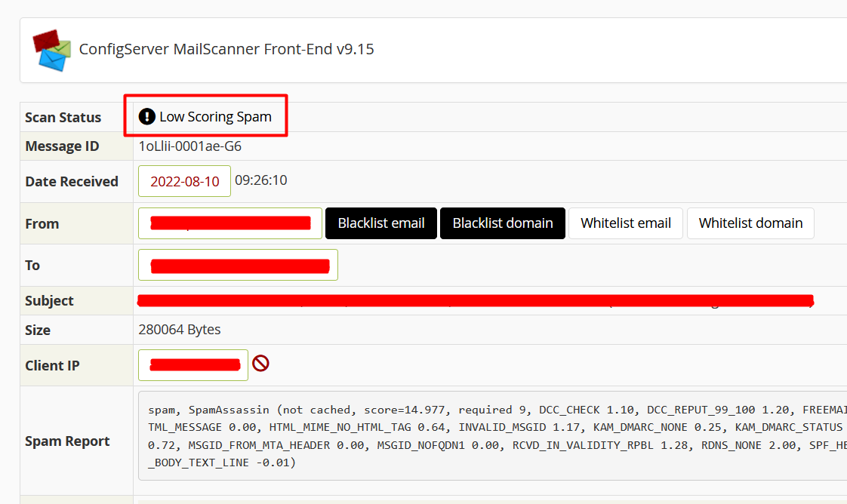Click the ConfigServer MailScanner Front-End title
Screen dimensions: 847x504
(x=226, y=50)
